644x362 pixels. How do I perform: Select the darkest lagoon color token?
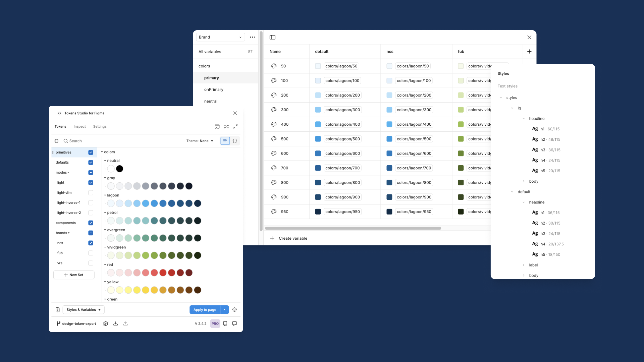pos(198,203)
